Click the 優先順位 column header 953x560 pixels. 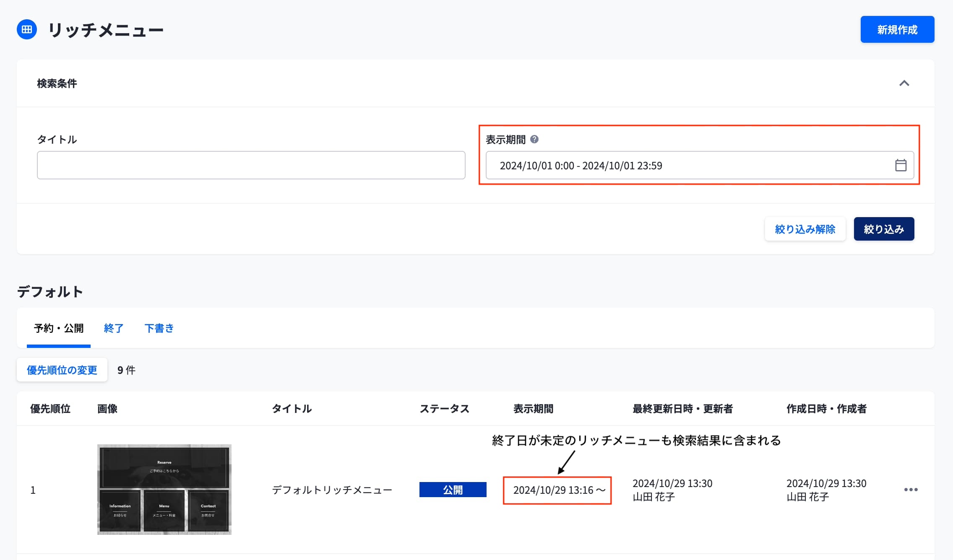click(50, 409)
